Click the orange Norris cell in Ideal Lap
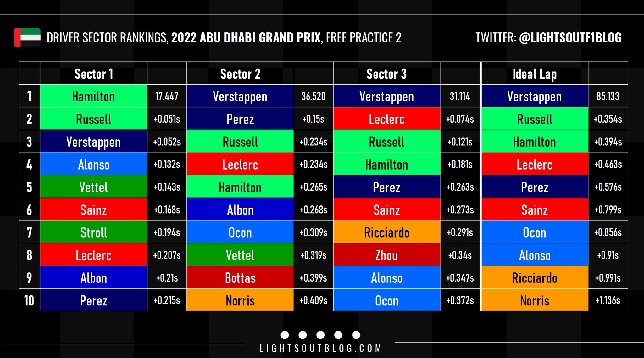The image size is (644, 358). 535,300
